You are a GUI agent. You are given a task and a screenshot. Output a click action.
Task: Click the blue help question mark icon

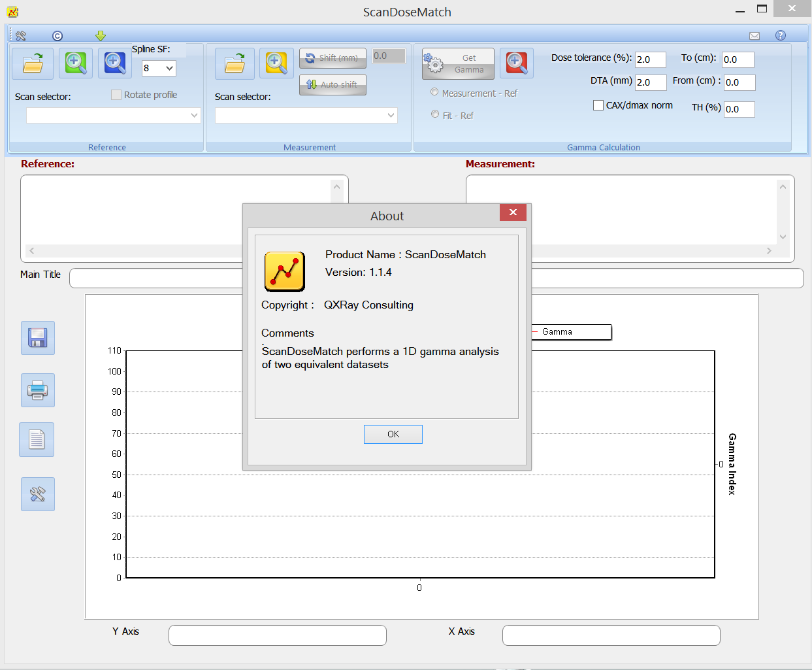click(x=780, y=35)
